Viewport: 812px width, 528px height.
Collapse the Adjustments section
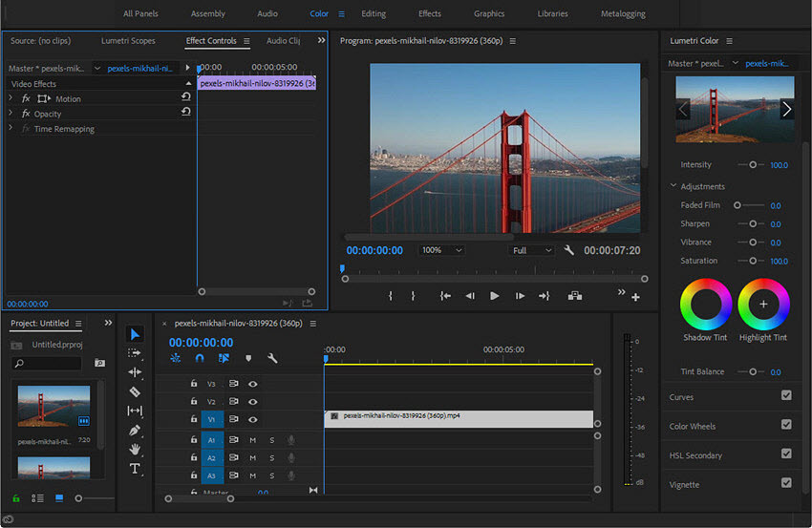coord(673,185)
